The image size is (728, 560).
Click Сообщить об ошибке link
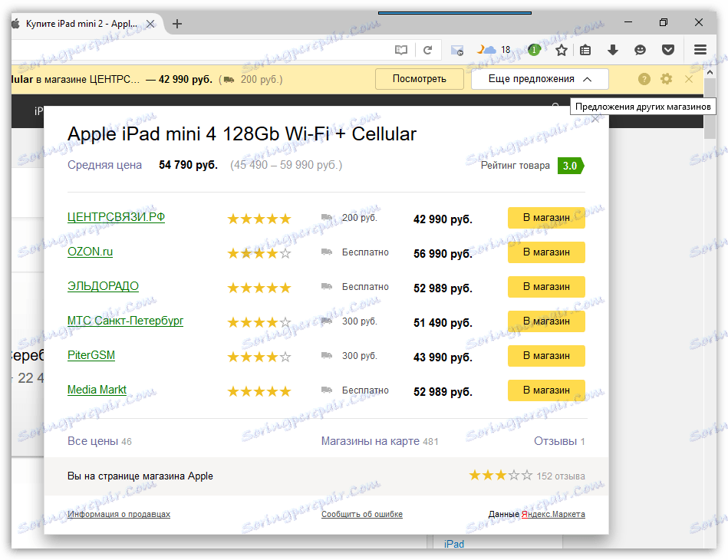[361, 514]
